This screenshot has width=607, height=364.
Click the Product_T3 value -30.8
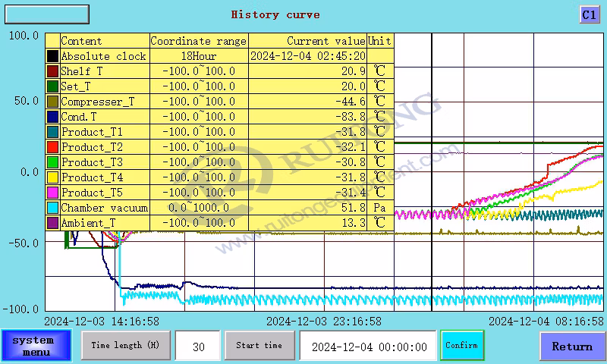pos(351,162)
